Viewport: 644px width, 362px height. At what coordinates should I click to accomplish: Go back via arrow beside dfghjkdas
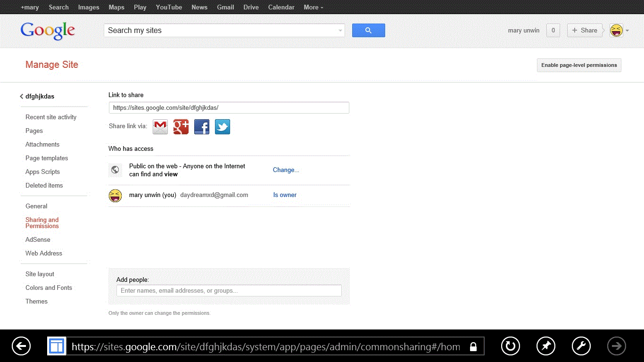(x=22, y=96)
